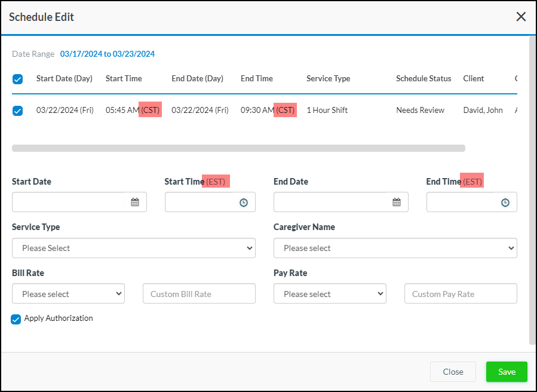
Task: Open the Pay Rate dropdown
Action: pos(330,294)
